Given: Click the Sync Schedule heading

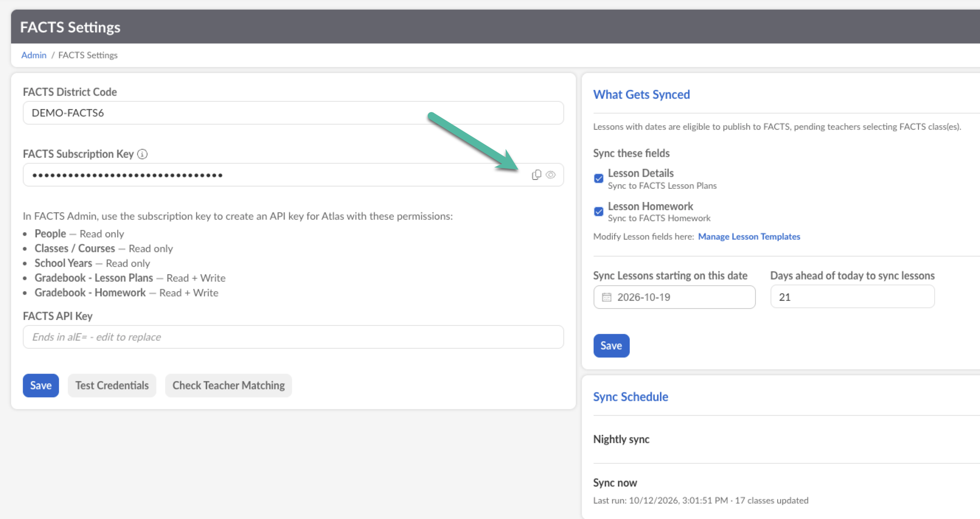Looking at the screenshot, I should 631,397.
